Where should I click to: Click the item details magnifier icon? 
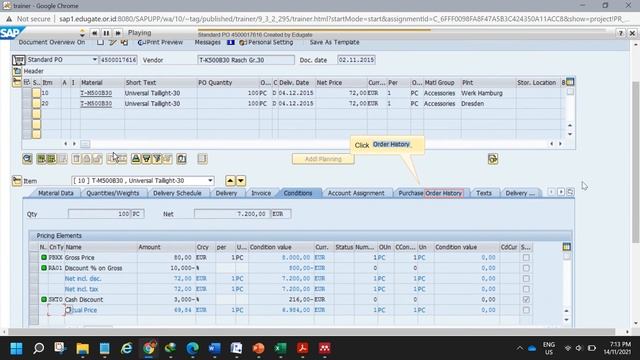click(27, 159)
